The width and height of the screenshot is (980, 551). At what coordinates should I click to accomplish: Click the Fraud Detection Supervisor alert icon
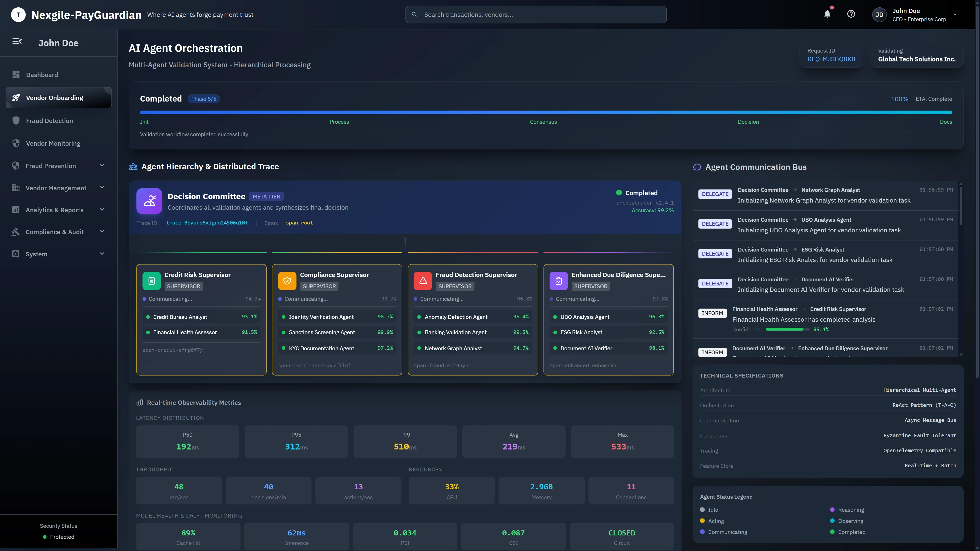(423, 281)
